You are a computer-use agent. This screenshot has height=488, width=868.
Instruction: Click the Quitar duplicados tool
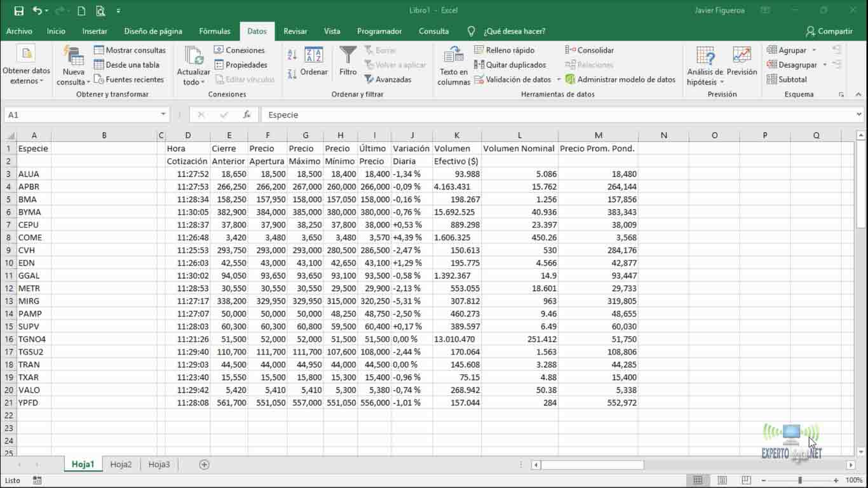510,65
